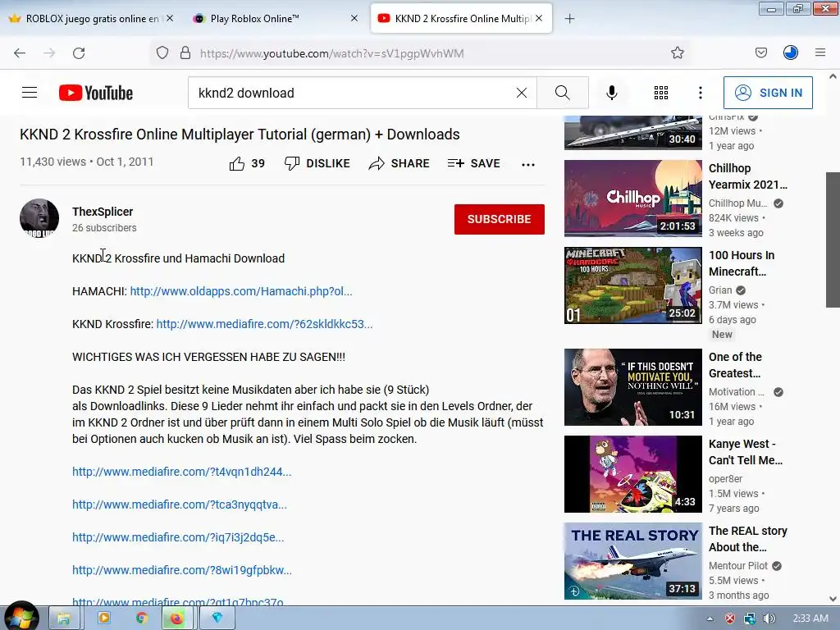Open ThexSplicer channel avatar

(39, 218)
